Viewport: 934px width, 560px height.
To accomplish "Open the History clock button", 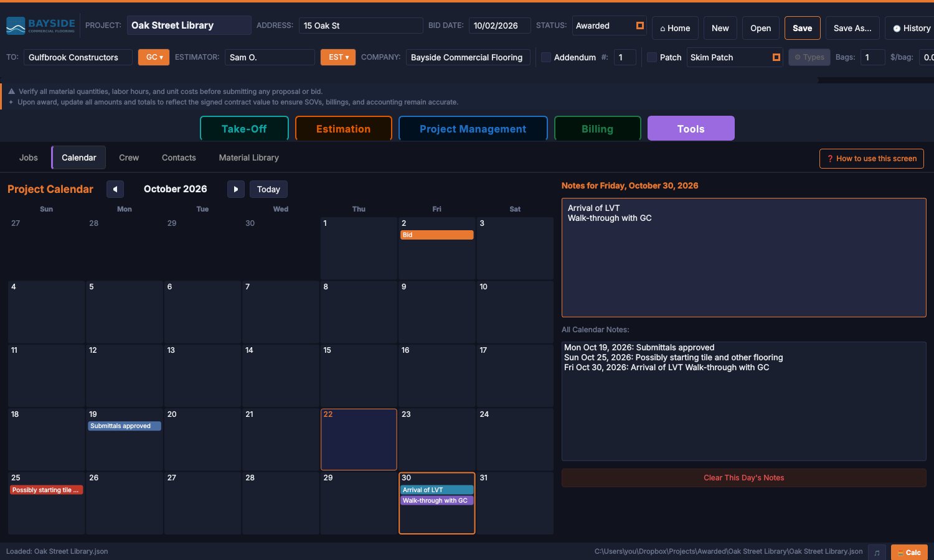I will (912, 28).
